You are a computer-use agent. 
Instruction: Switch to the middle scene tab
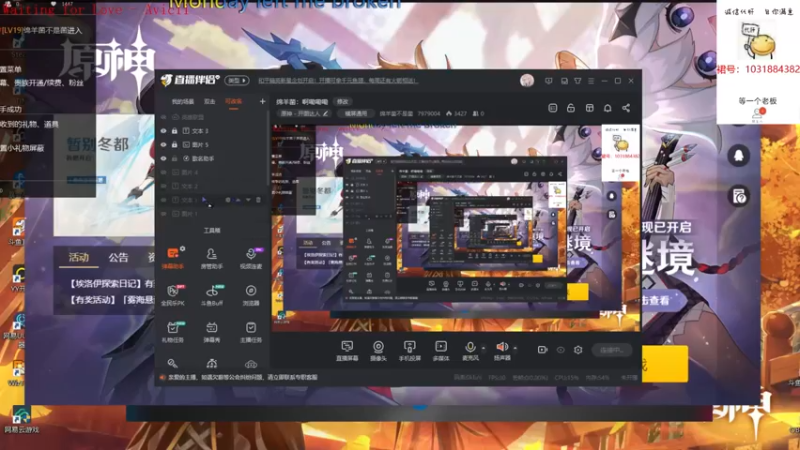210,102
